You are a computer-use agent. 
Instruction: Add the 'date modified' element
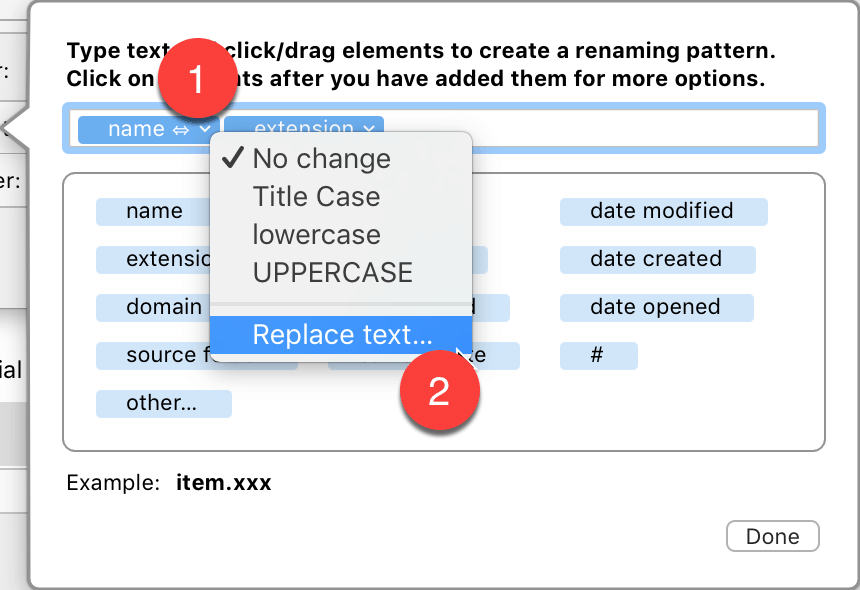pyautogui.click(x=663, y=211)
